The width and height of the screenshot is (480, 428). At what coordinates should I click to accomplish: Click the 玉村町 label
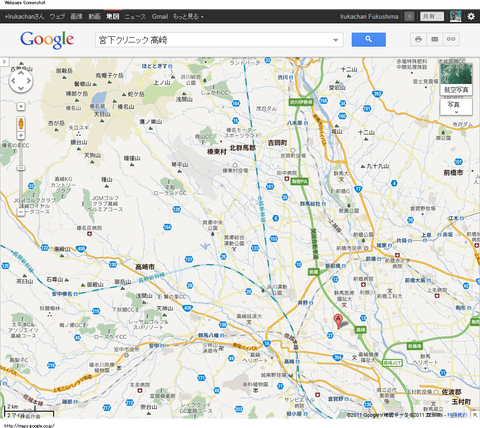pos(461,401)
